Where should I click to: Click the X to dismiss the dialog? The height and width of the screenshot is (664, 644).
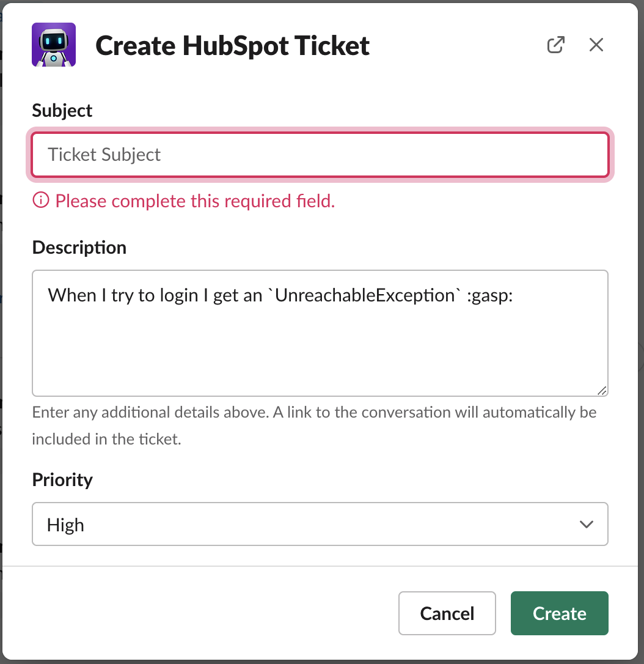point(596,45)
